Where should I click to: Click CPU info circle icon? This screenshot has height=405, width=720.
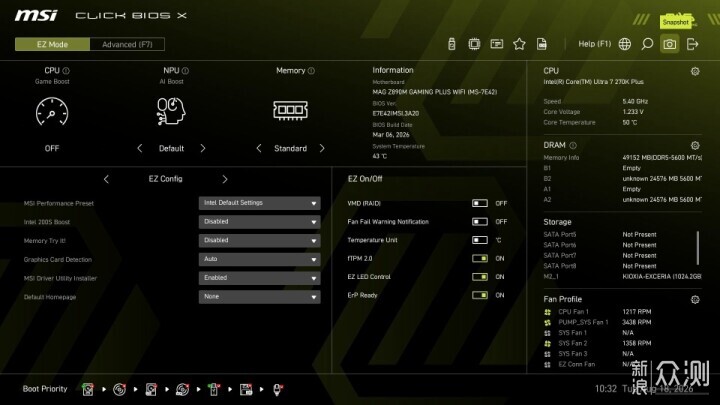(x=66, y=71)
